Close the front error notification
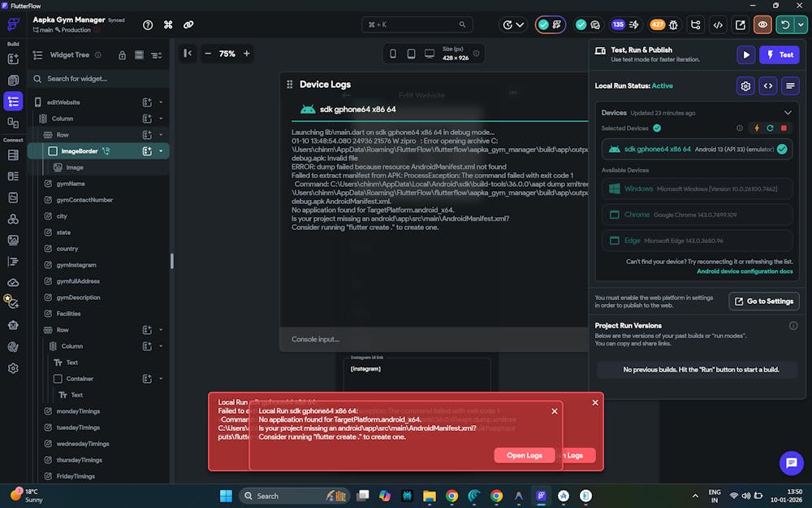Screen dimensions: 812x508 point(555,411)
